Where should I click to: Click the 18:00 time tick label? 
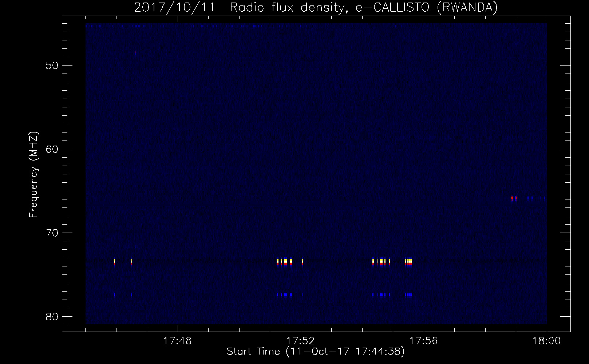(547, 341)
